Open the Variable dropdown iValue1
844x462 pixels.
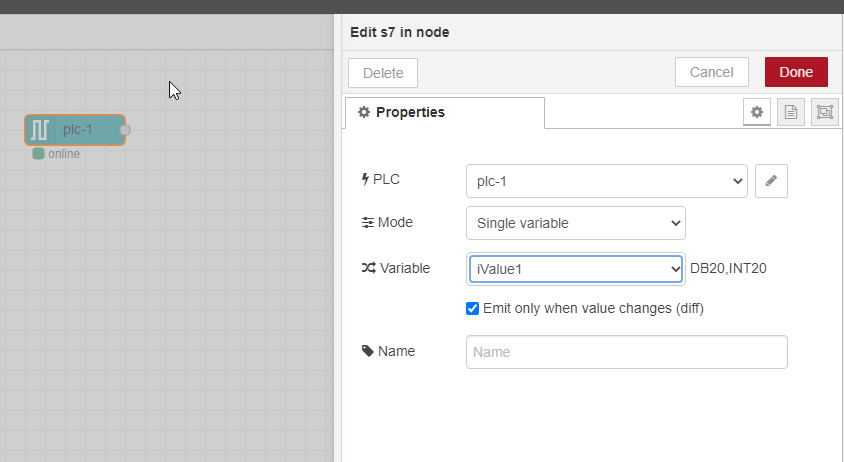coord(575,269)
